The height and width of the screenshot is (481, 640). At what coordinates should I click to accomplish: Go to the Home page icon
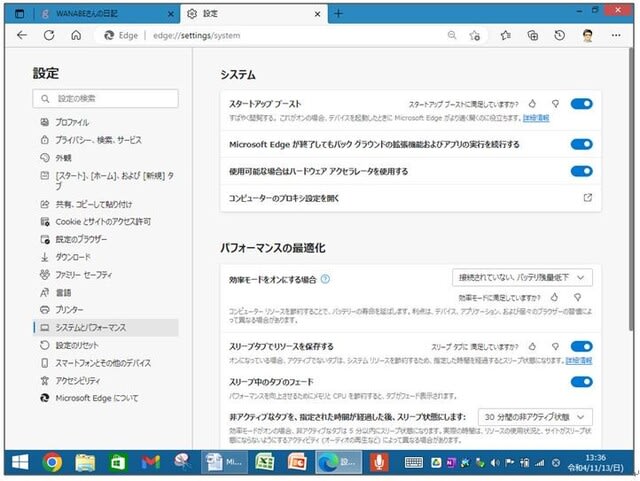click(x=75, y=35)
